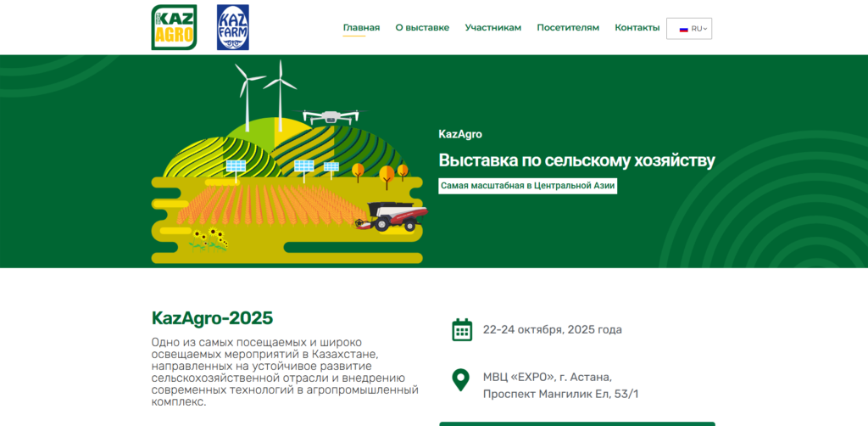
Task: Click the KazAgro text in the banner
Action: tap(460, 134)
